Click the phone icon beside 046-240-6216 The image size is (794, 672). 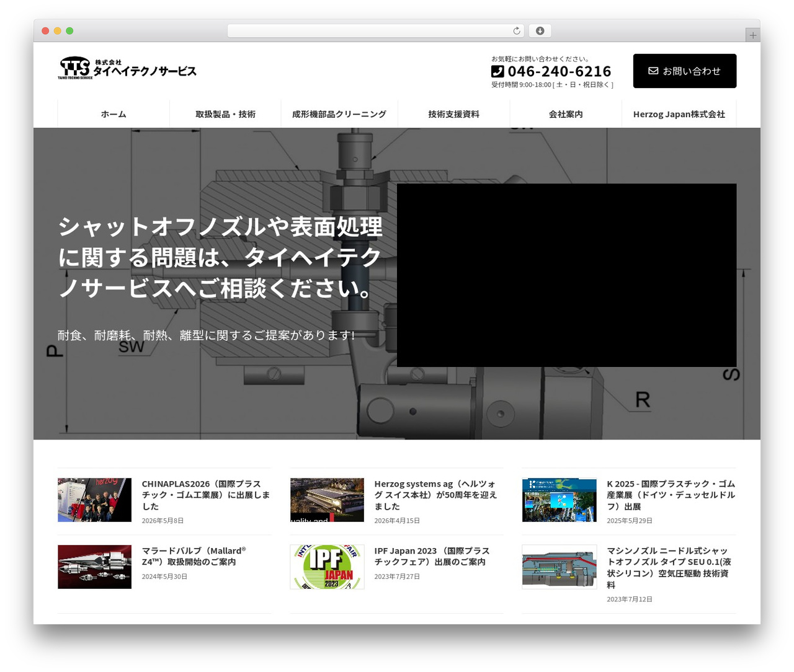pyautogui.click(x=497, y=71)
